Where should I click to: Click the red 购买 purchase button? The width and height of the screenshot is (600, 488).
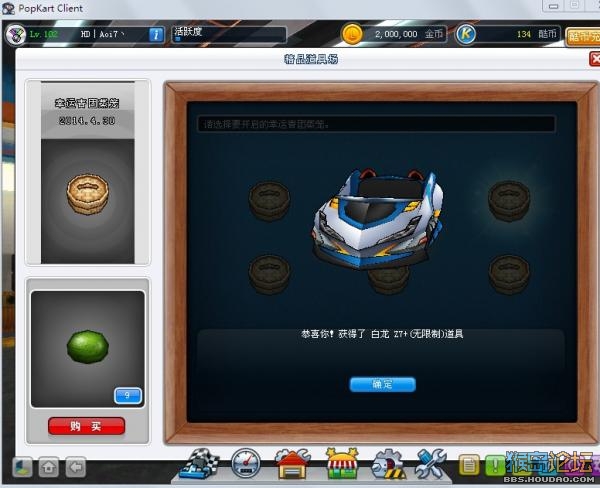click(86, 426)
